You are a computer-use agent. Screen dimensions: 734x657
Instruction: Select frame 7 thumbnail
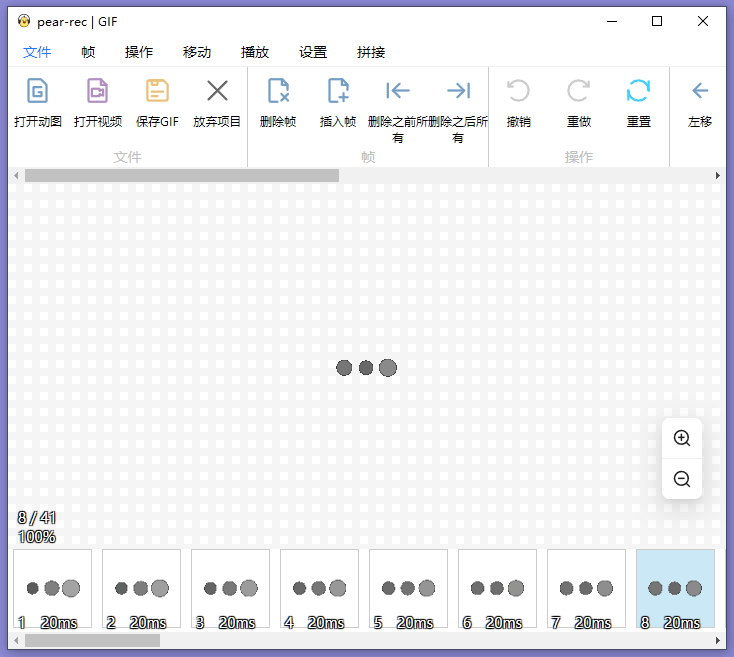pyautogui.click(x=586, y=589)
